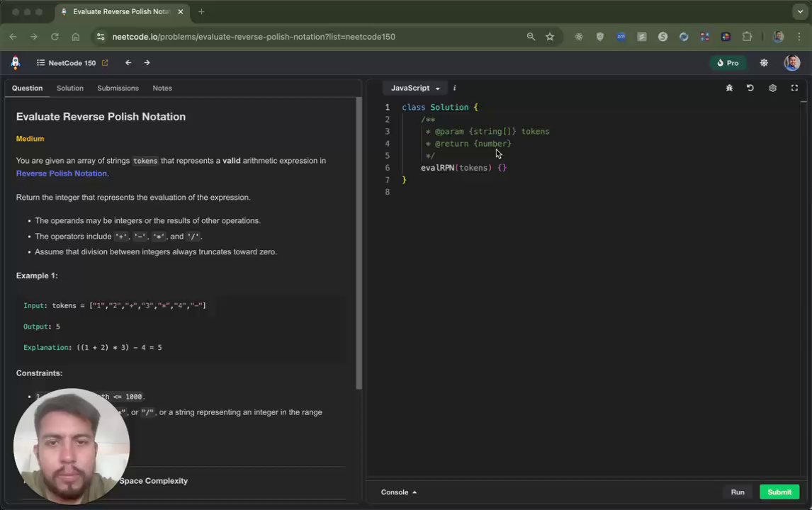Viewport: 812px width, 510px height.
Task: Toggle the site theme sun icon
Action: [764, 63]
